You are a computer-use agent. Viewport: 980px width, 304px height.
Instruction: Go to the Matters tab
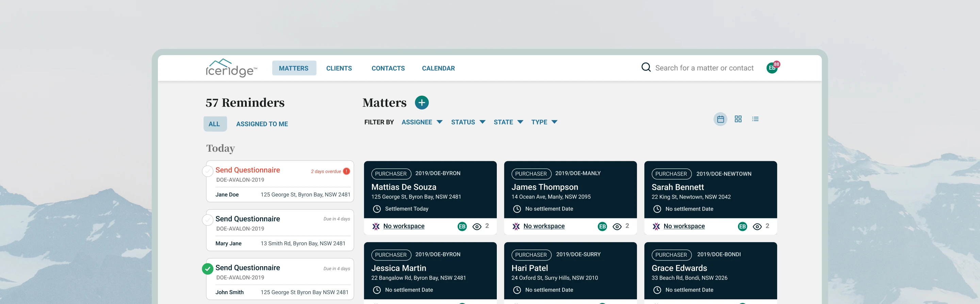tap(294, 68)
